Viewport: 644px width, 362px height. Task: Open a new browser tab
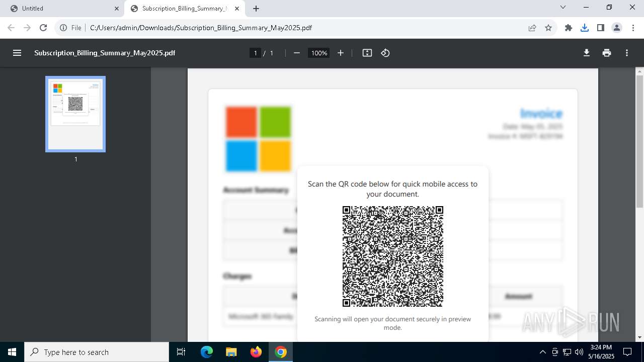point(256,9)
